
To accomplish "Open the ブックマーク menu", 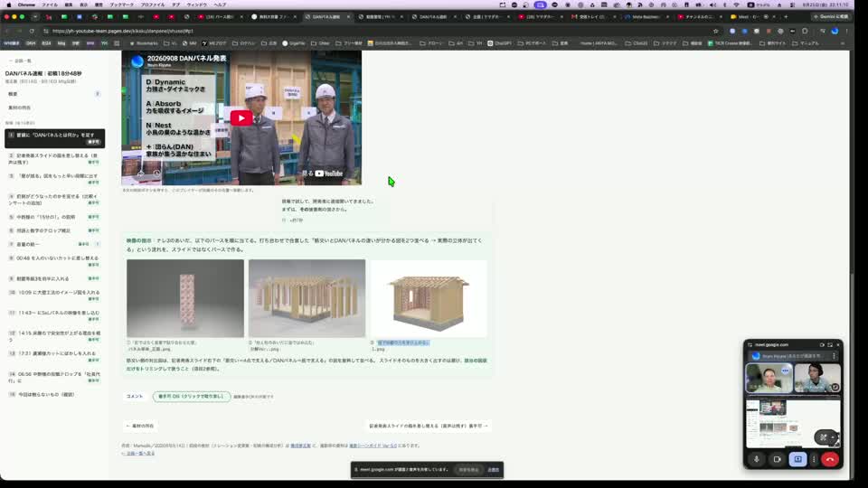I will [x=121, y=5].
